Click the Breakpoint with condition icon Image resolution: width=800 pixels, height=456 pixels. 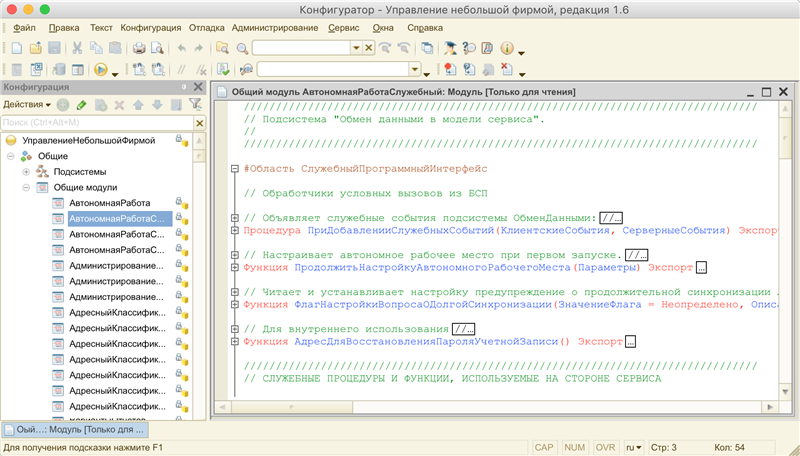click(468, 69)
